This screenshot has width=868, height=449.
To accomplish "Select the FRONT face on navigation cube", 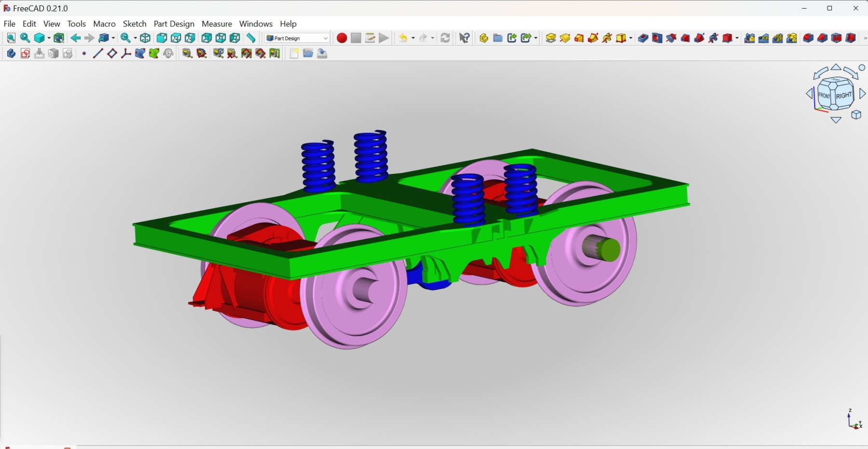I will click(x=825, y=96).
